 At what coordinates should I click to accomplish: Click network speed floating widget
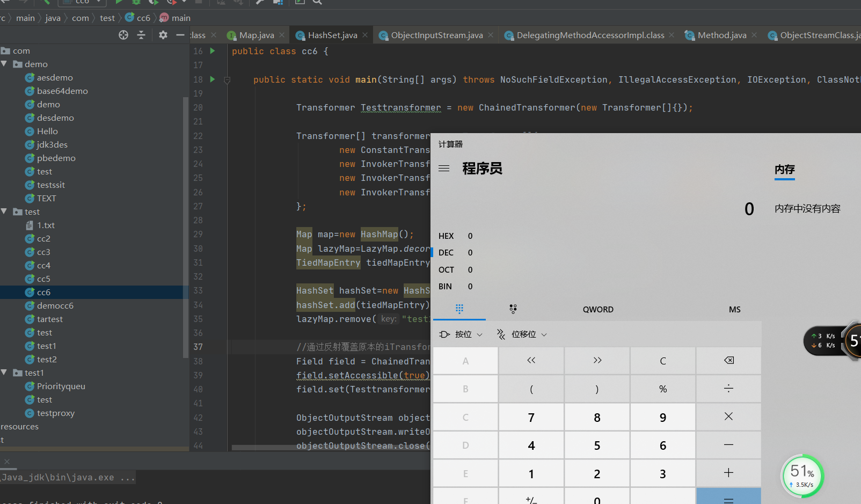(832, 340)
